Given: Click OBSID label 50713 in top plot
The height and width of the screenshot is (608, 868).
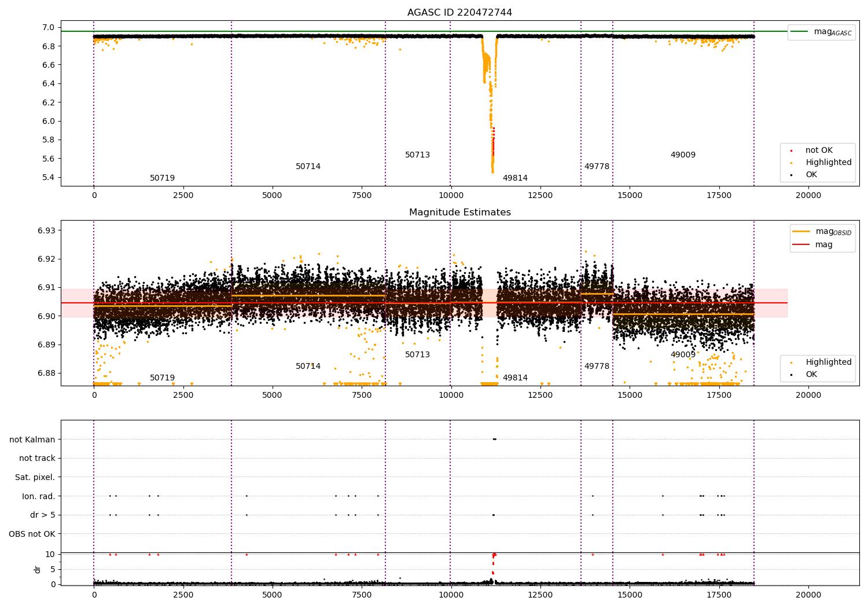Looking at the screenshot, I should (x=417, y=155).
